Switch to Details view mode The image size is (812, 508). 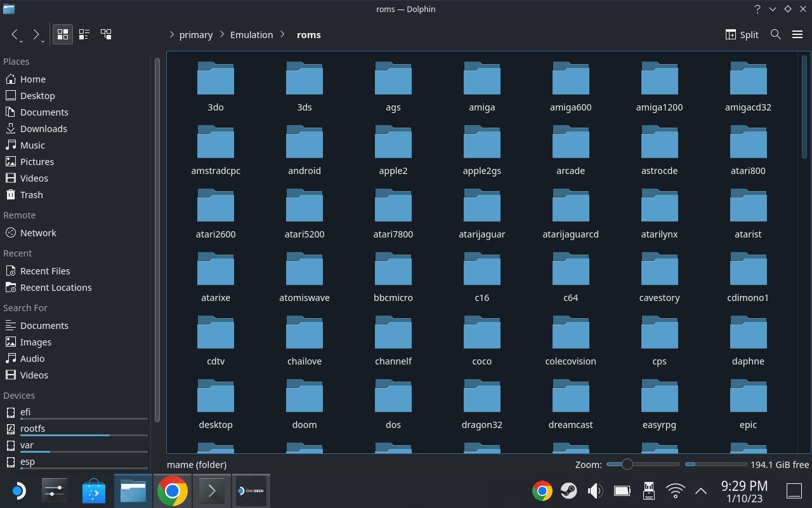tap(106, 34)
